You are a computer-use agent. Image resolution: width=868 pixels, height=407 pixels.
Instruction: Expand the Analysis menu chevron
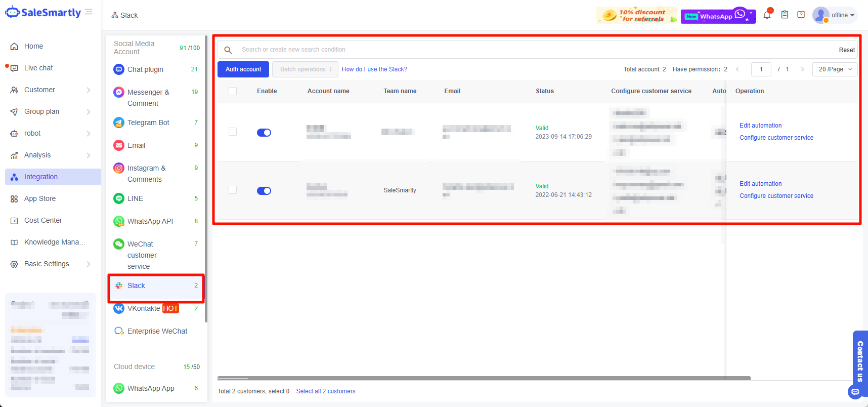(89, 155)
